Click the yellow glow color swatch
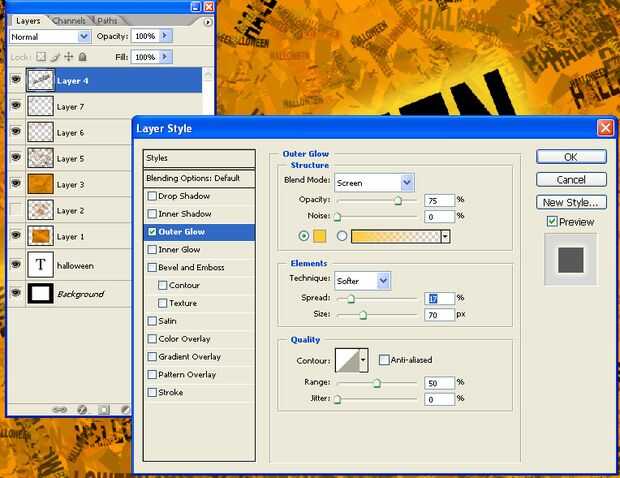 click(319, 236)
